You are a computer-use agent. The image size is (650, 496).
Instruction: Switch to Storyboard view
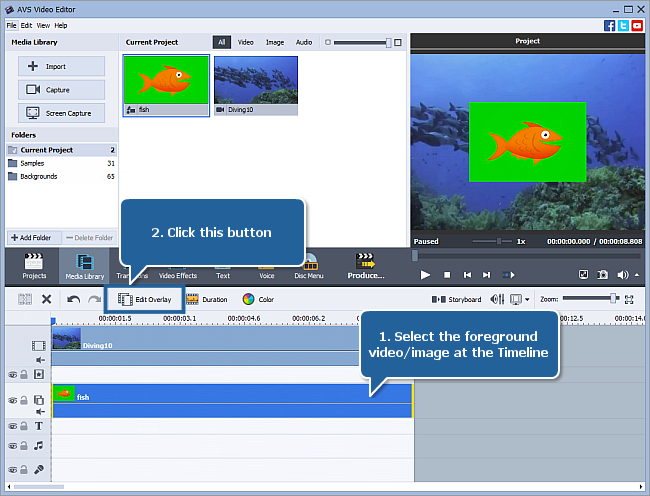(x=456, y=299)
